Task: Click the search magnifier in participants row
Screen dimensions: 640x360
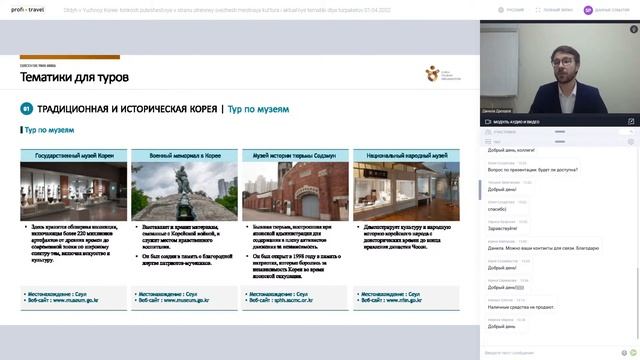Action: point(631,132)
